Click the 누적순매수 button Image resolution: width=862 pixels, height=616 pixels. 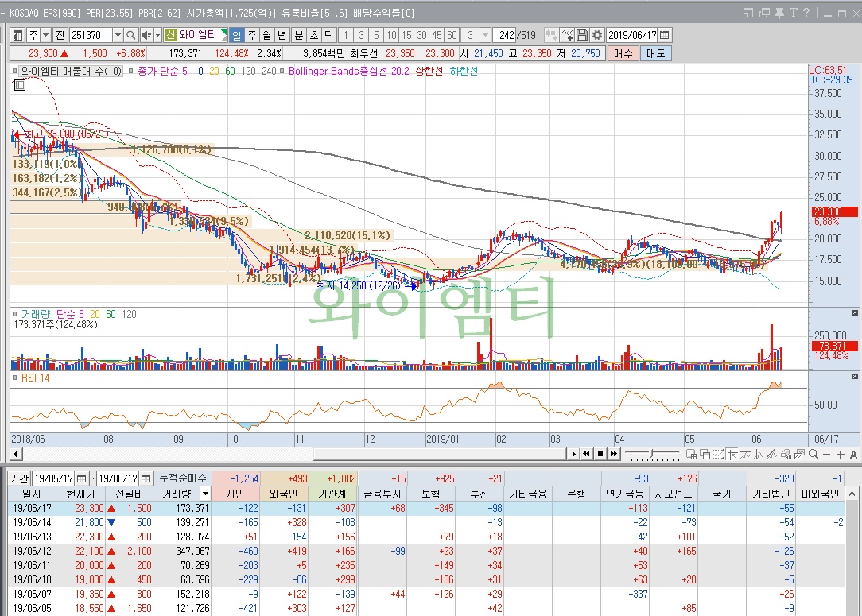click(183, 478)
